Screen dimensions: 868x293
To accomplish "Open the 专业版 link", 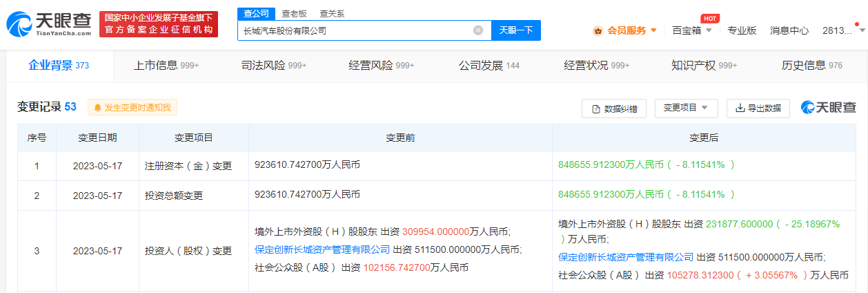I will tap(742, 30).
